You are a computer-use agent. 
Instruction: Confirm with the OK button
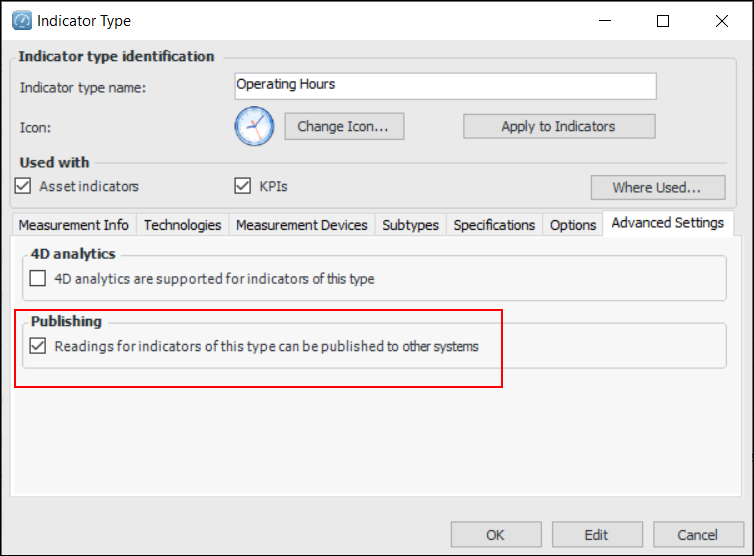(x=495, y=535)
